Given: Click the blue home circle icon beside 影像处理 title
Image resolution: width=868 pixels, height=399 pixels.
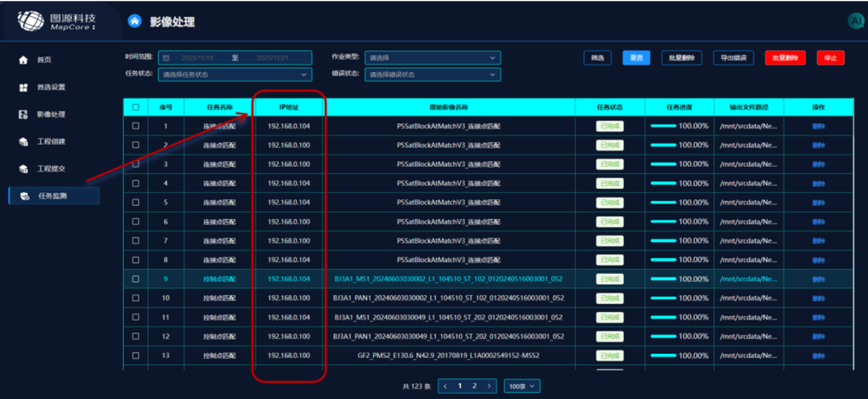Looking at the screenshot, I should (134, 21).
